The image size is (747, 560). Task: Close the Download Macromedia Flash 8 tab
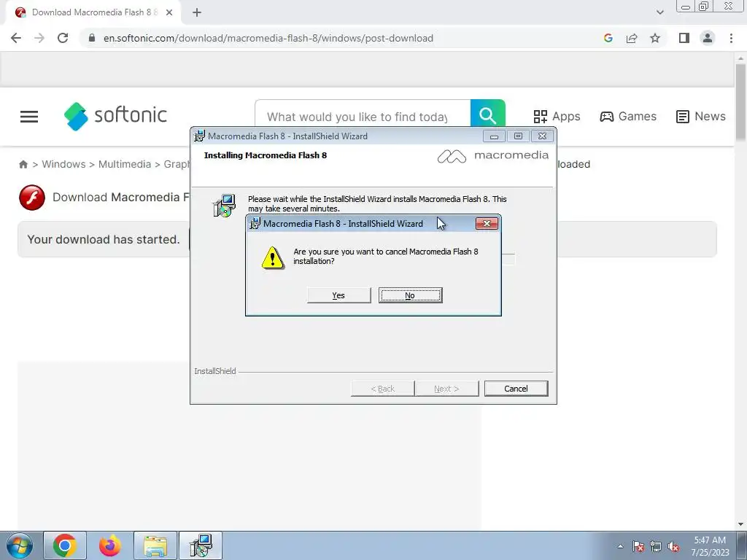(x=169, y=12)
